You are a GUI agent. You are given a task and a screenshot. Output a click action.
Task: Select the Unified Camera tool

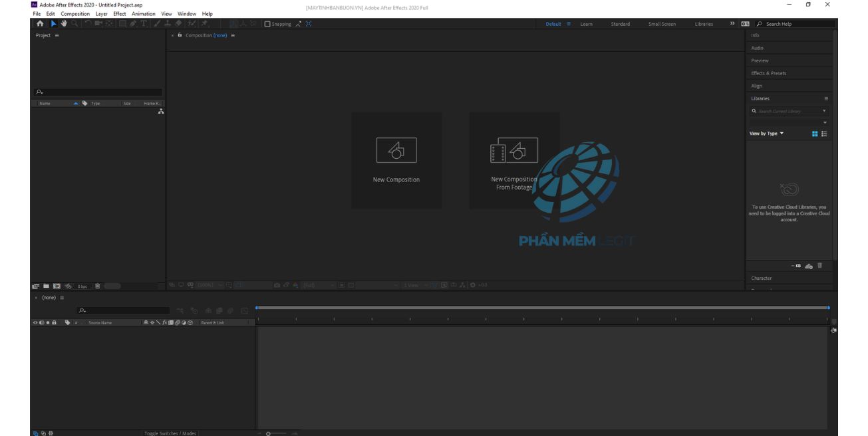pyautogui.click(x=98, y=23)
